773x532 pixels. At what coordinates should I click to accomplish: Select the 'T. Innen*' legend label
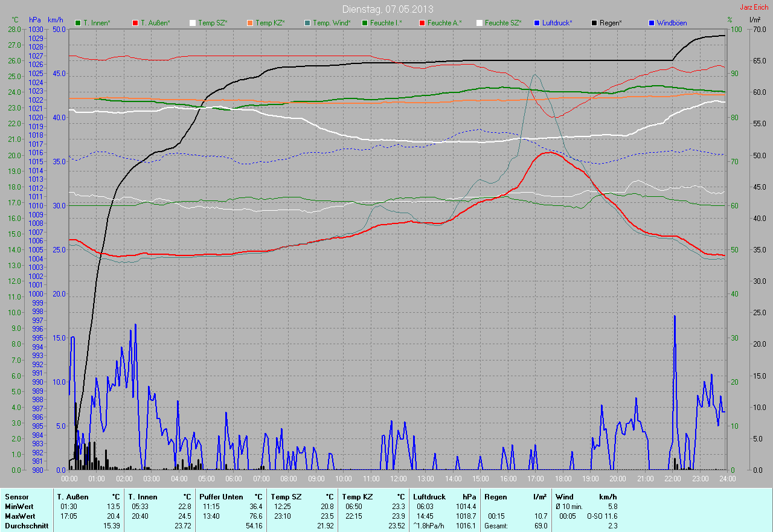(x=97, y=23)
